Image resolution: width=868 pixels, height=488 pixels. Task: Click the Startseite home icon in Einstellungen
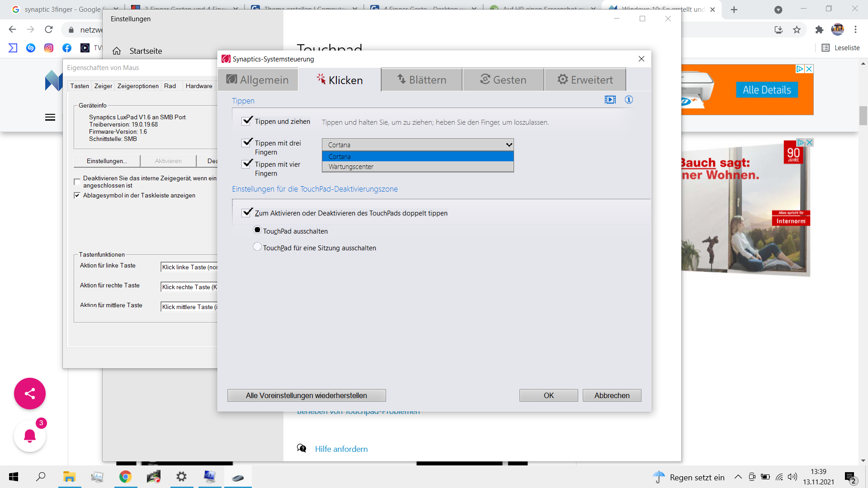pos(117,51)
